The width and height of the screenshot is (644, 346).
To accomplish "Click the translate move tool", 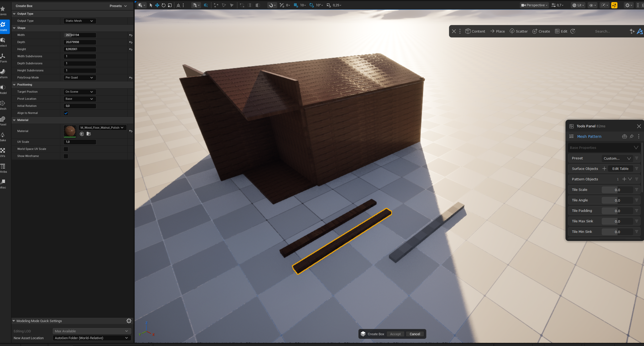I will tap(157, 5).
